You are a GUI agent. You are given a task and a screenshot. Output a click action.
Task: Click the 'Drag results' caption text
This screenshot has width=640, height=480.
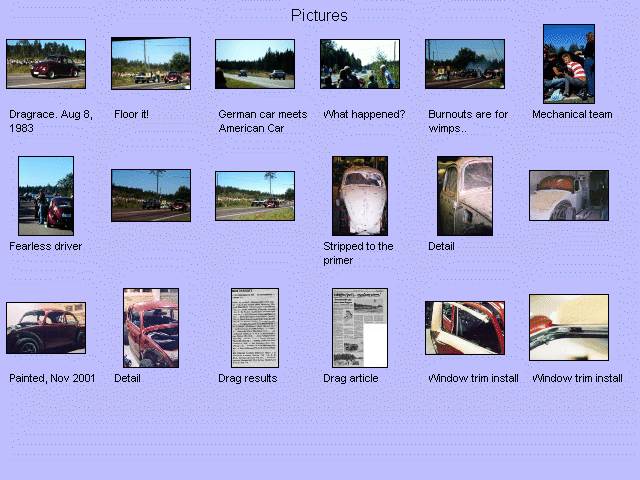click(x=248, y=378)
